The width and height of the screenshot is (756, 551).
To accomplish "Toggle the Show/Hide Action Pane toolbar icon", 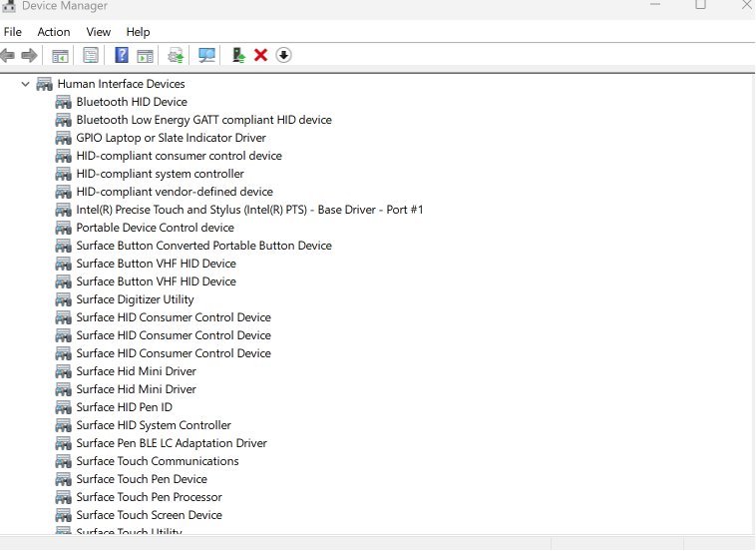I will [x=146, y=56].
